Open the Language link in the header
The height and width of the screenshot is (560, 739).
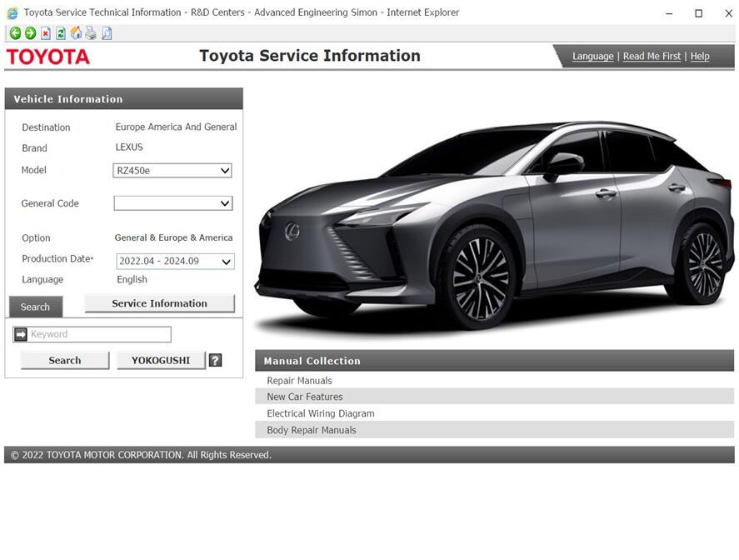coord(593,56)
